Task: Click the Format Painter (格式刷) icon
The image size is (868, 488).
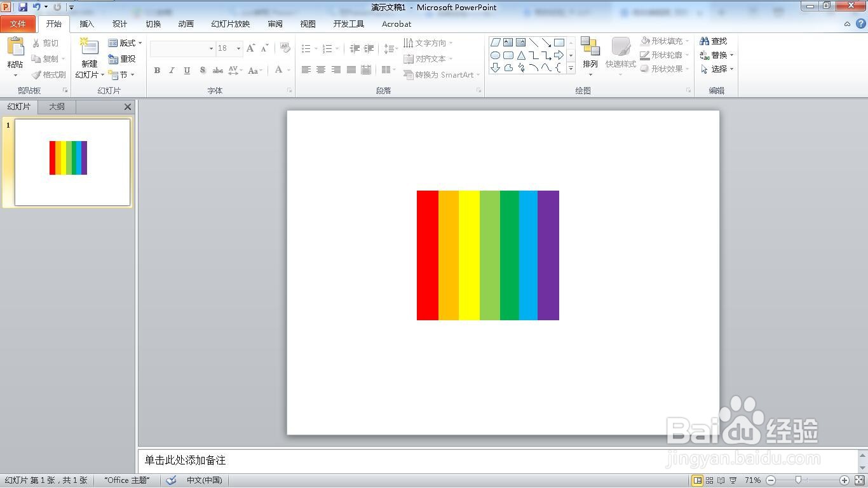Action: tap(36, 75)
